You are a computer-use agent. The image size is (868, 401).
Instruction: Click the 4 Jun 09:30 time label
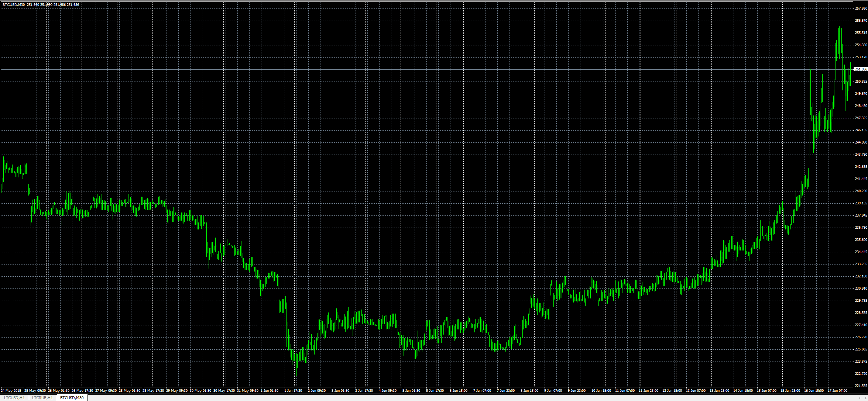pos(388,390)
